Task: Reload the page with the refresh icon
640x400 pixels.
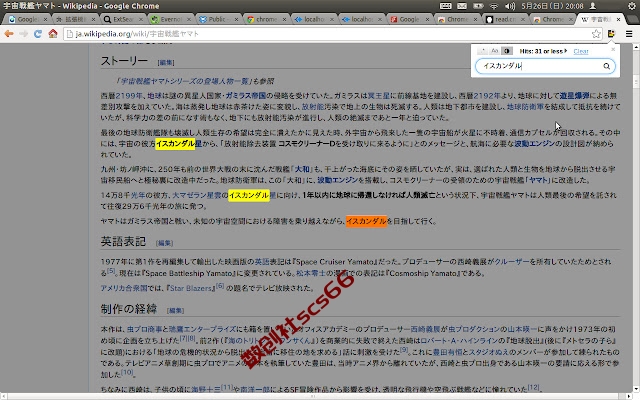Action: coord(38,34)
